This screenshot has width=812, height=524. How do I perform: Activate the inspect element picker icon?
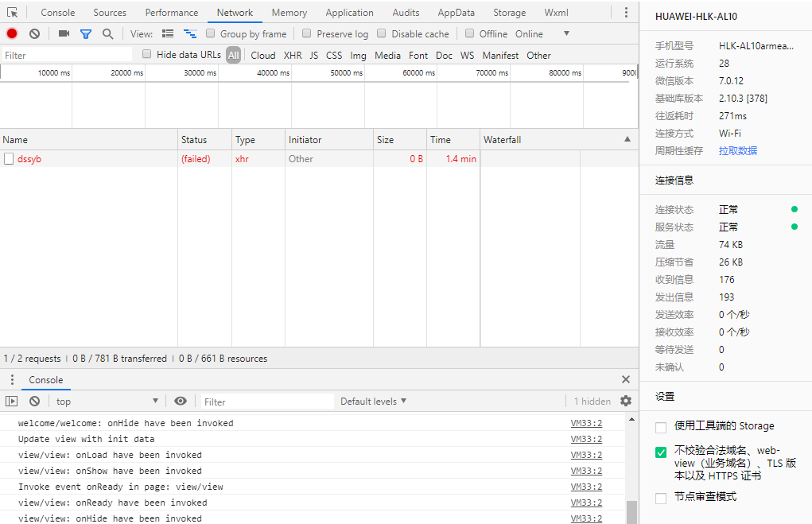13,13
